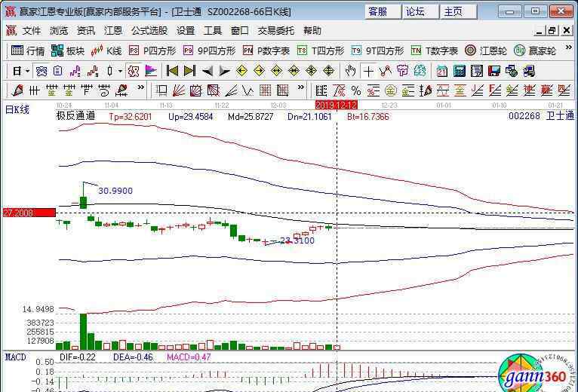Click the black left arrow icon
Screen dimensions: 578x392
click(208, 71)
